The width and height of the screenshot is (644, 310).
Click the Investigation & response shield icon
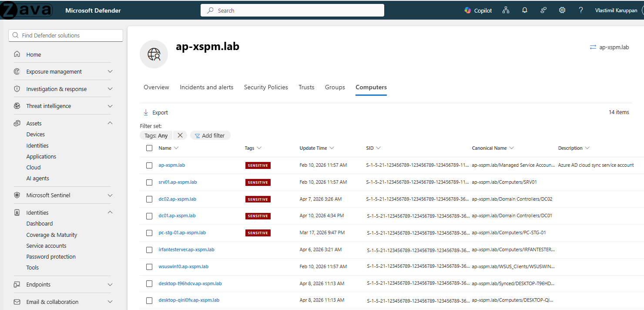(17, 89)
